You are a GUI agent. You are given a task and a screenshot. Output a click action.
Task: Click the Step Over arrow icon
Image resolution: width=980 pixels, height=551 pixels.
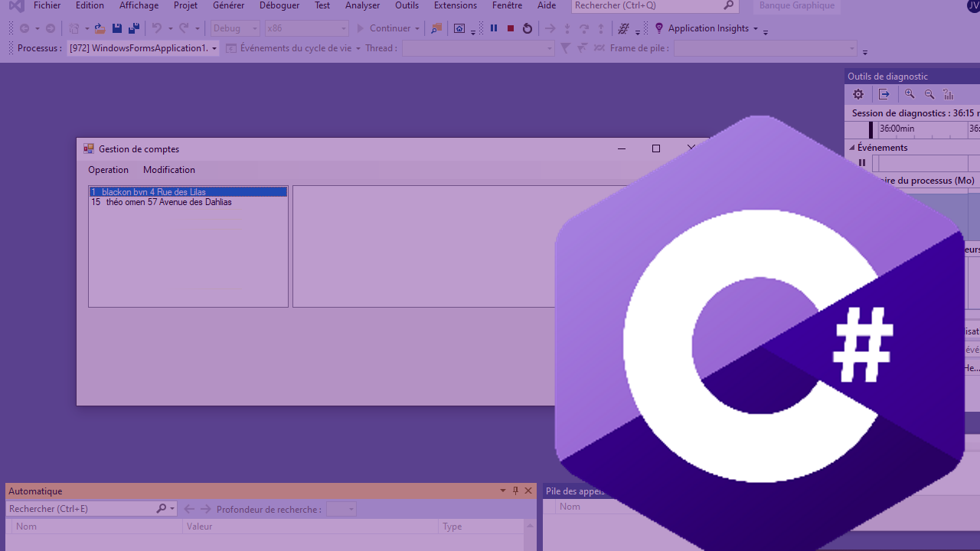pyautogui.click(x=584, y=28)
